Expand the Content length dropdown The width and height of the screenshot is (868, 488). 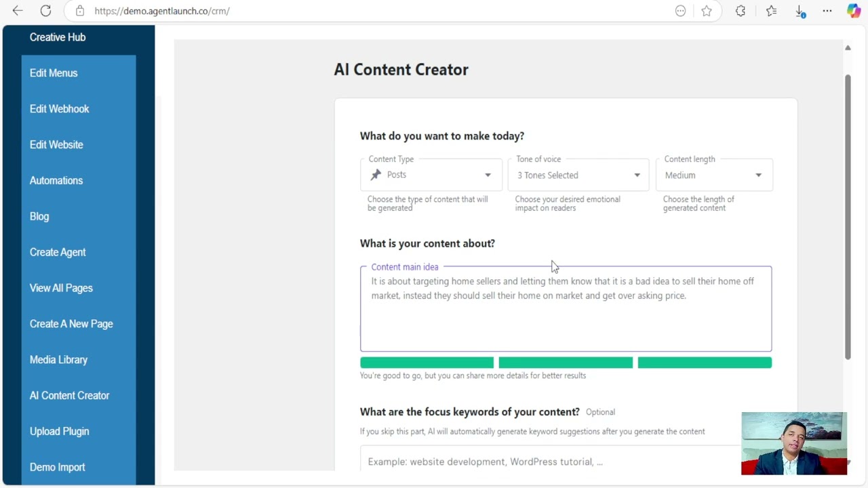tap(713, 175)
